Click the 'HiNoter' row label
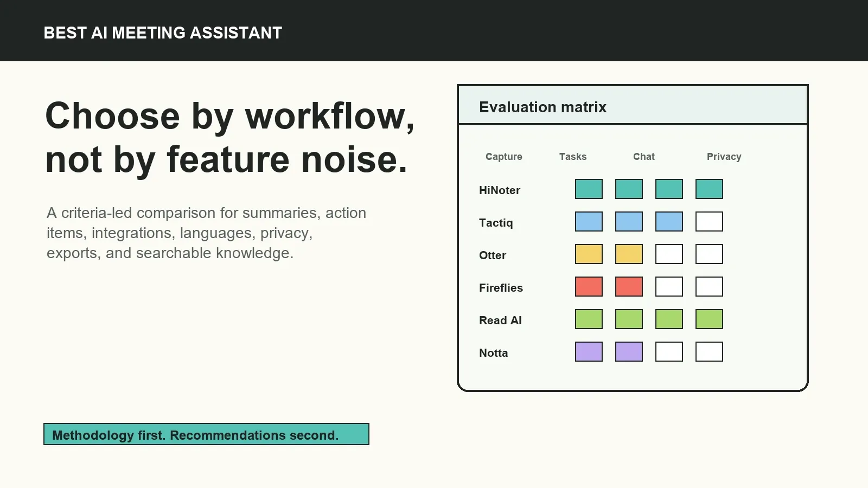This screenshot has height=488, width=868. 500,190
